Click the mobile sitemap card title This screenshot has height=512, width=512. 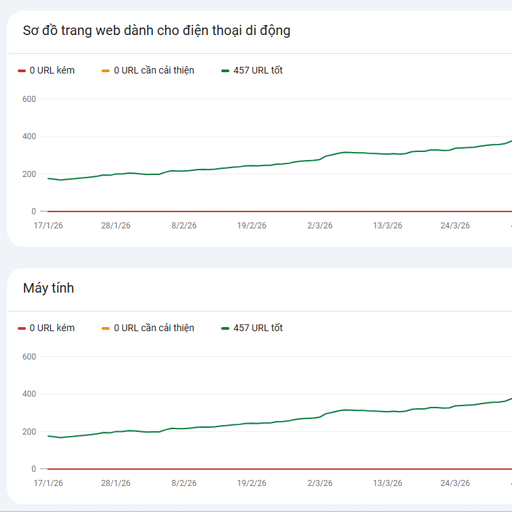157,31
